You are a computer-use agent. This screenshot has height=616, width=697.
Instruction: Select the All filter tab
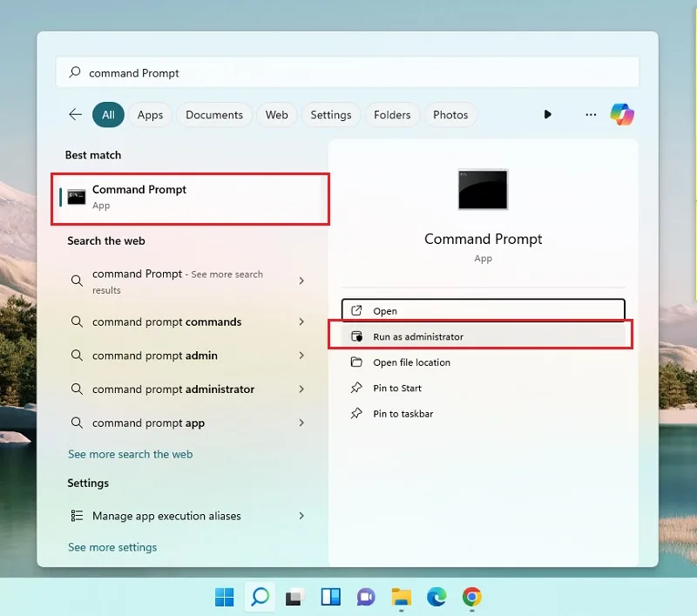pyautogui.click(x=108, y=115)
